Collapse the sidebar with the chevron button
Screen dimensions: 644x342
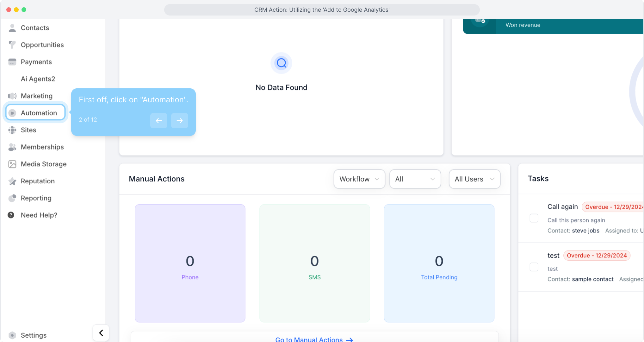[x=101, y=333]
